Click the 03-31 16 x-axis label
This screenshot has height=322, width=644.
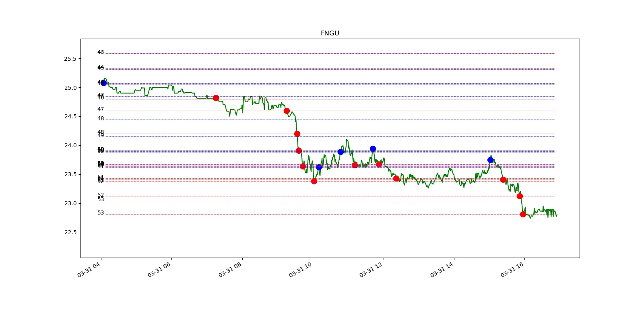coord(512,270)
